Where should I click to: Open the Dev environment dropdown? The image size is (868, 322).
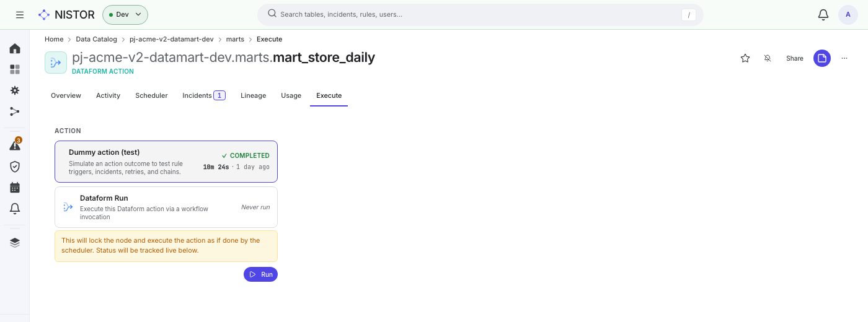point(125,14)
